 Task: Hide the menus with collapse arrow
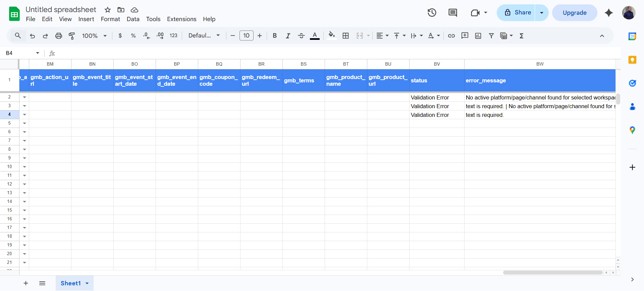(602, 36)
